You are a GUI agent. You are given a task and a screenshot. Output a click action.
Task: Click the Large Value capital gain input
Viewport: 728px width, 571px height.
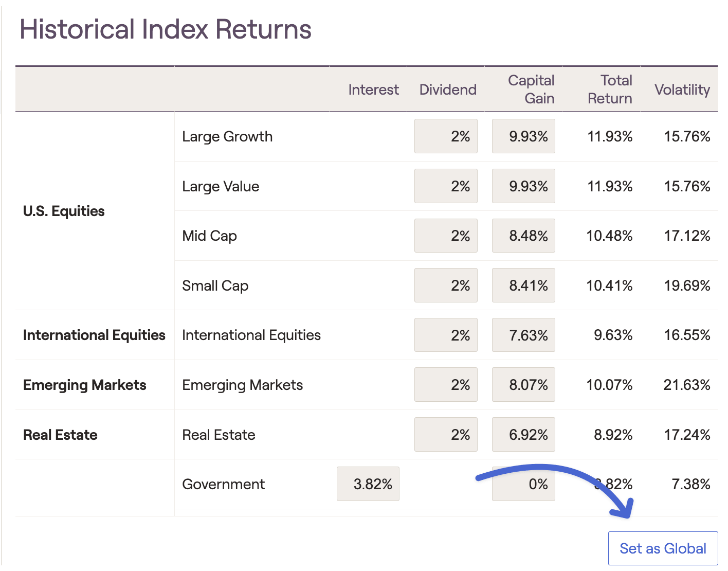pyautogui.click(x=523, y=186)
